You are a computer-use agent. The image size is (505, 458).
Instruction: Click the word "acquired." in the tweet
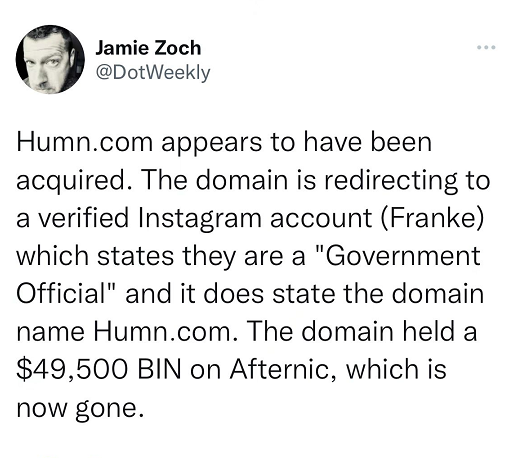[74, 182]
